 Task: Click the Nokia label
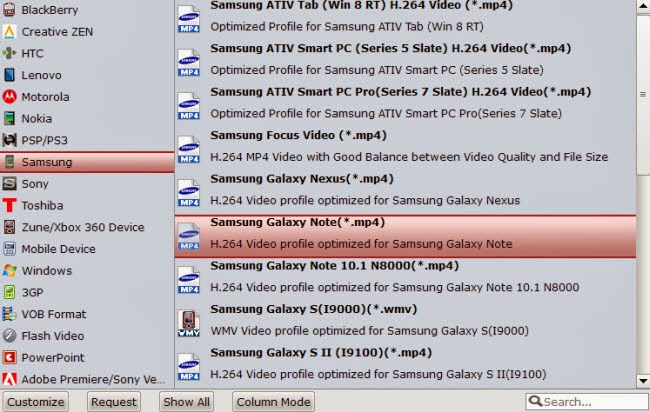click(x=36, y=119)
